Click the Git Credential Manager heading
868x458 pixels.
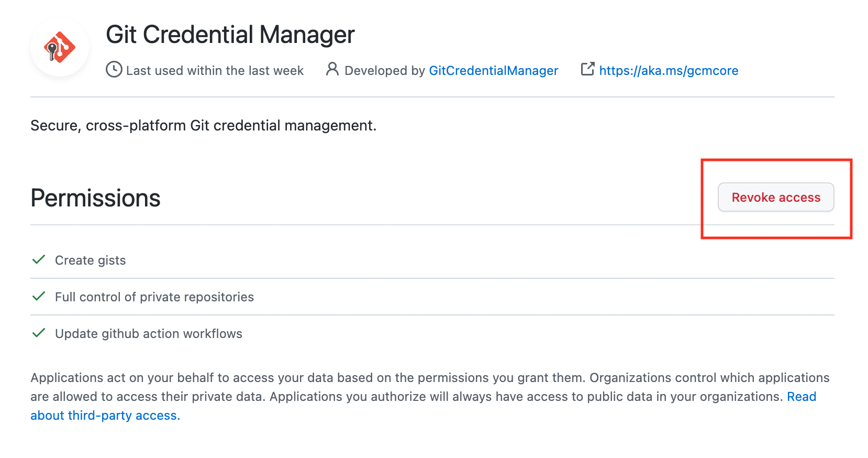230,35
